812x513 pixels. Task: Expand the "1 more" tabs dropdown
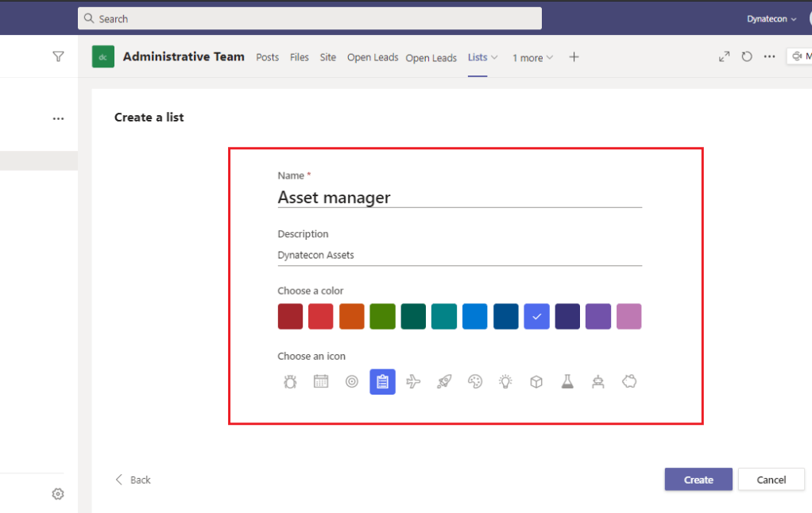[x=532, y=58]
